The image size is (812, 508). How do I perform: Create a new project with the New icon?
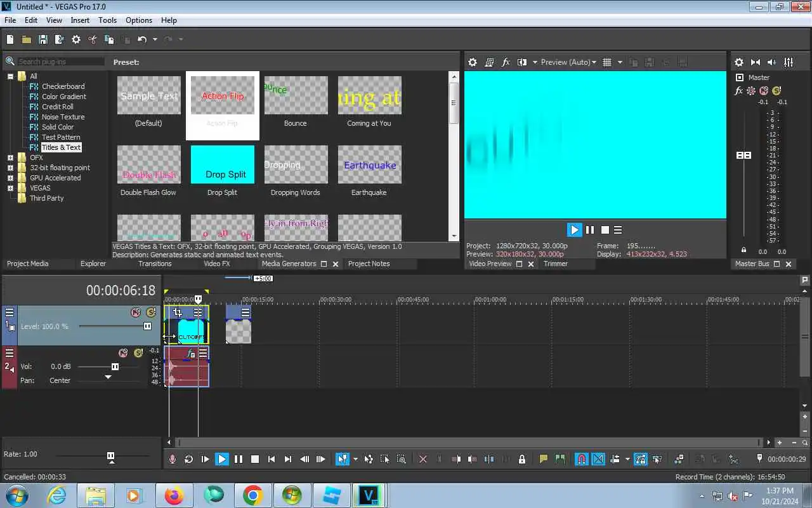click(x=10, y=39)
